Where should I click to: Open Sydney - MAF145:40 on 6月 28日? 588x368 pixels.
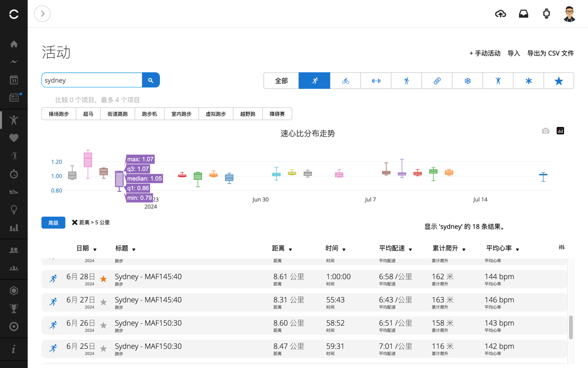click(x=148, y=276)
